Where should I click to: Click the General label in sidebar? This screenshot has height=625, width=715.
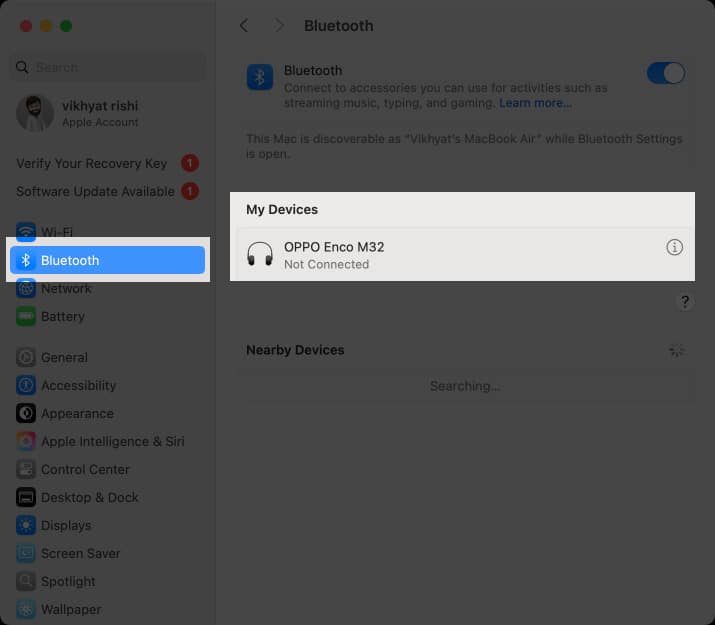(64, 357)
